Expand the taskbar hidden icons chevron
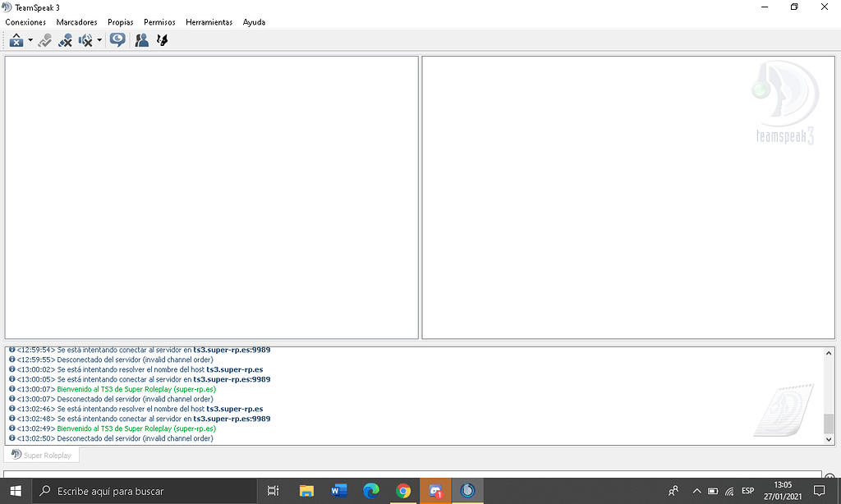The image size is (841, 504). (696, 490)
